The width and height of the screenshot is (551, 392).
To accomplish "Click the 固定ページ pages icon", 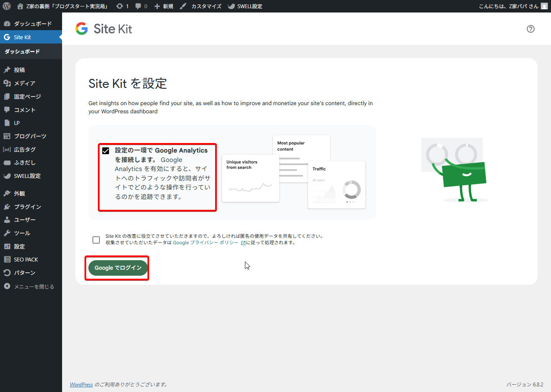I will 7,96.
